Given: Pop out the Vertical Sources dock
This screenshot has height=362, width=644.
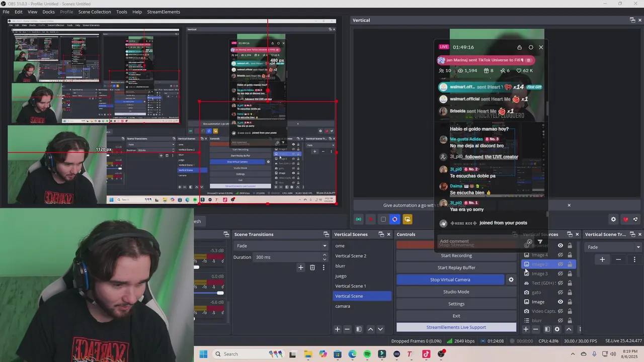Looking at the screenshot, I should pyautogui.click(x=570, y=234).
